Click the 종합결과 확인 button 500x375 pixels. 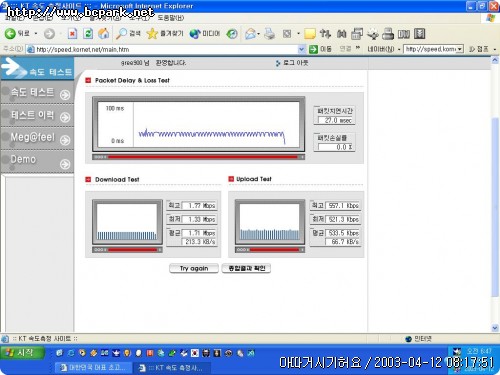tap(246, 268)
